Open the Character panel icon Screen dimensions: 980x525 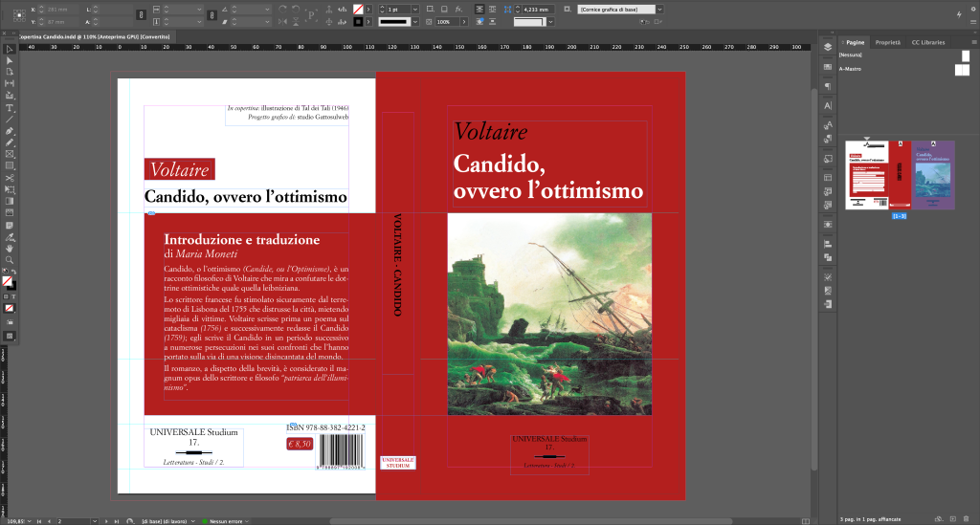(828, 105)
